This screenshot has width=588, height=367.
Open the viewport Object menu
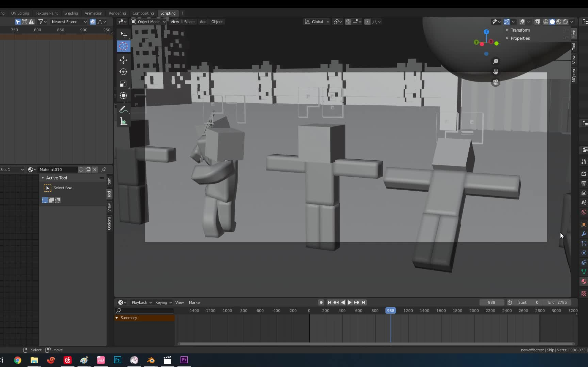(x=217, y=22)
